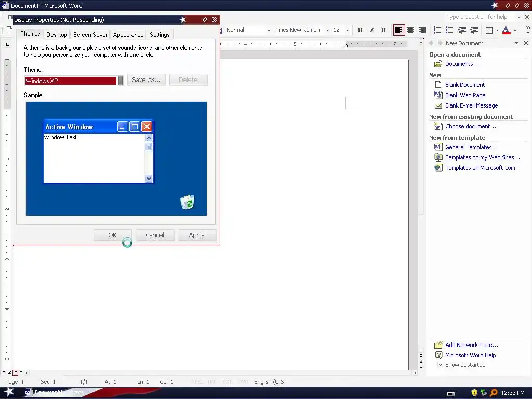Toggle Underline formatting in Word toolbar
The width and height of the screenshot is (532, 399).
[x=383, y=30]
